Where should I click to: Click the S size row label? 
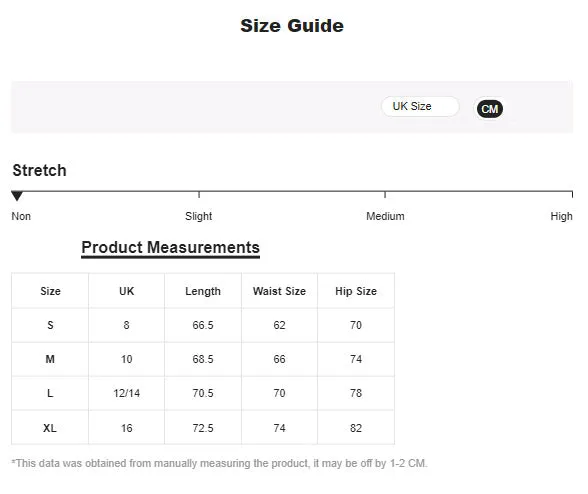pyautogui.click(x=50, y=325)
